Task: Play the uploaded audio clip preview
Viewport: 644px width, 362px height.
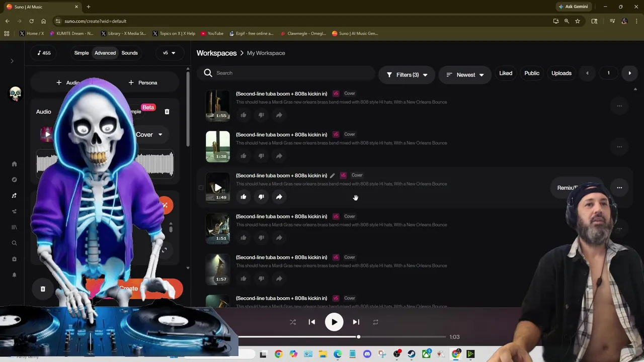Action: tap(47, 134)
